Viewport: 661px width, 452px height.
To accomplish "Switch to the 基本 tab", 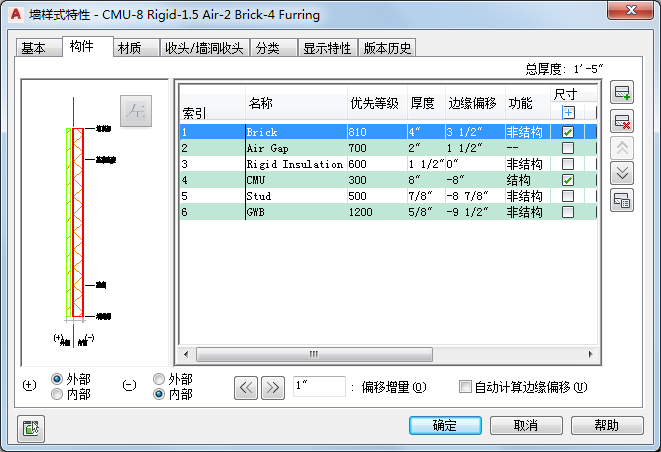I will click(x=38, y=48).
